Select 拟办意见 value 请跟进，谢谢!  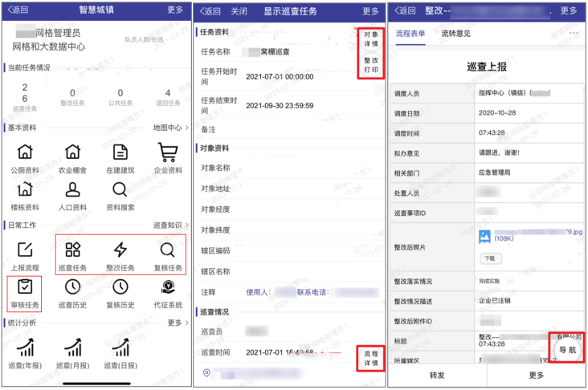click(499, 152)
